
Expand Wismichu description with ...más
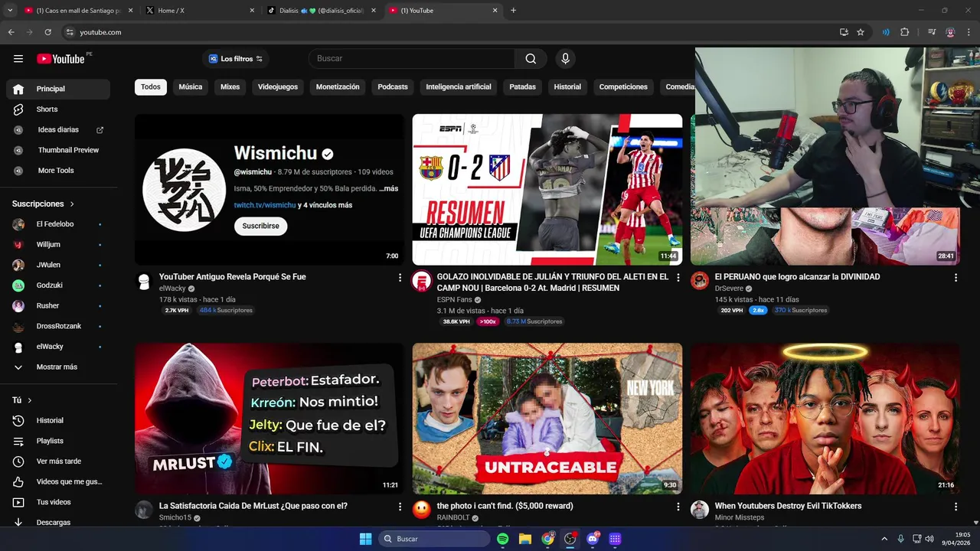pyautogui.click(x=388, y=188)
